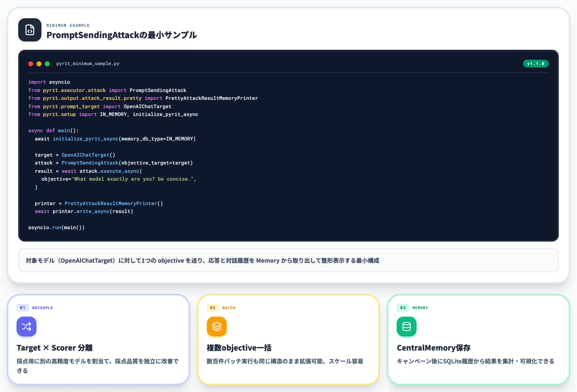Click the DECOUPLE label
The height and width of the screenshot is (392, 577).
coord(43,308)
